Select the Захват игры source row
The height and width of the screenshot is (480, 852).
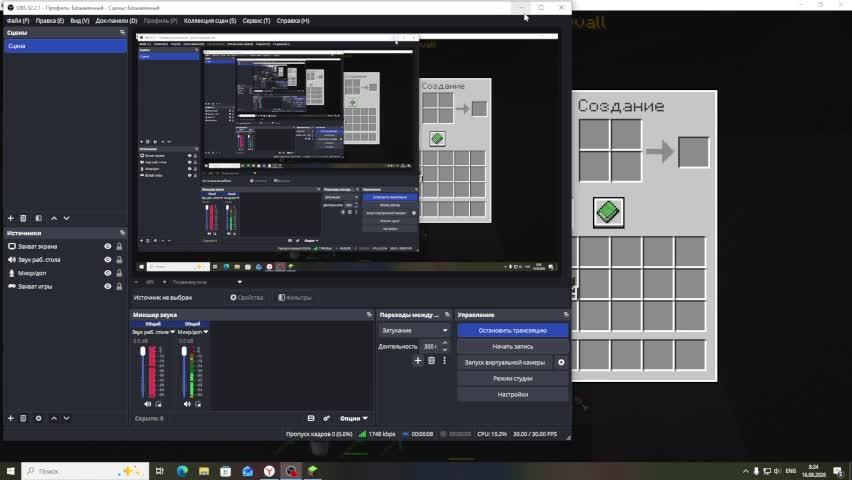[x=65, y=286]
